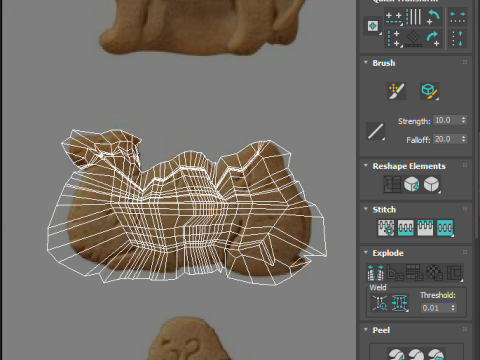Select the Paint Move brush tool
Viewport: 480px width, 360px height.
(397, 91)
